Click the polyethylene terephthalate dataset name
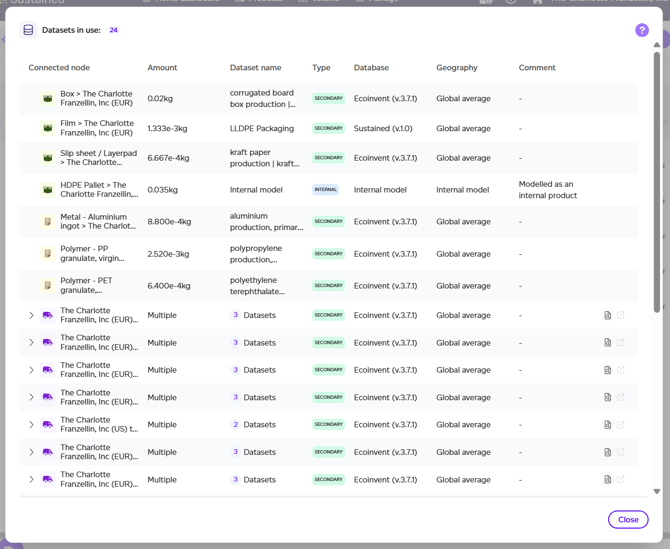Screen dimensions: 670x549 pos(257,285)
